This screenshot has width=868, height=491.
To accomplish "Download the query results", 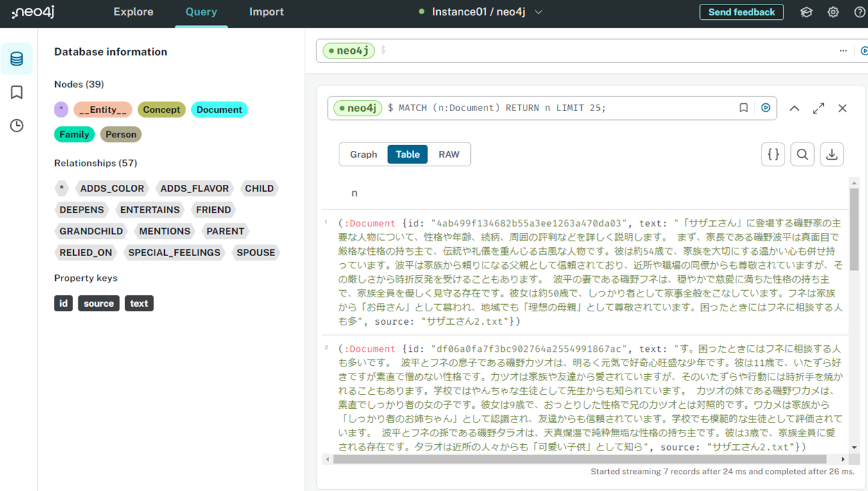I will click(831, 154).
